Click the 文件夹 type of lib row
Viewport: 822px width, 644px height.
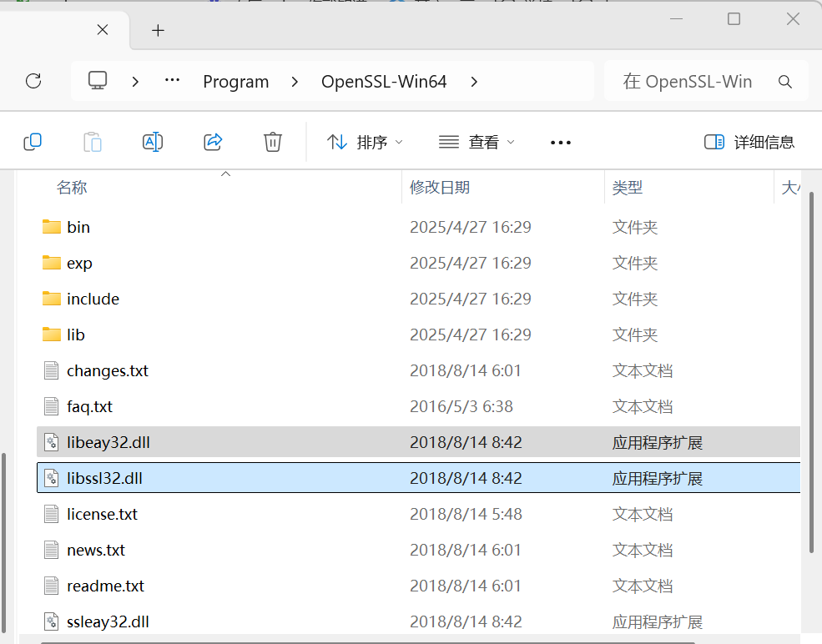[x=635, y=335]
